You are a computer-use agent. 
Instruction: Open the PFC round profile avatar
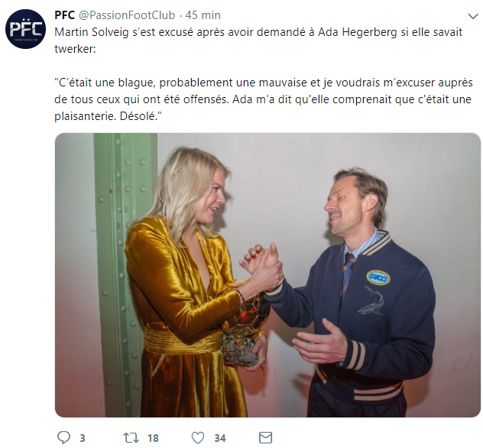[25, 29]
